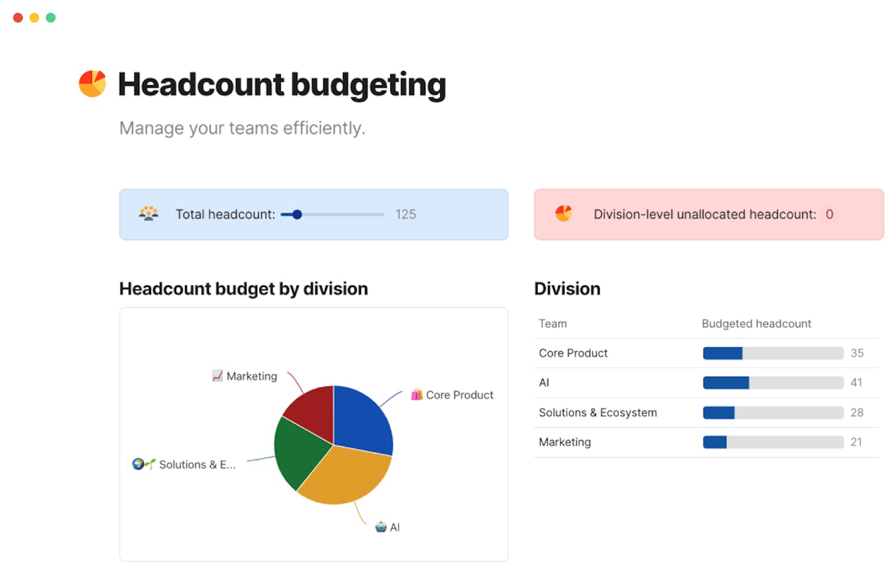Screen dimensions: 896x588
Task: Click the pie chart icon beside Headcount budgeting title
Action: coord(93,84)
